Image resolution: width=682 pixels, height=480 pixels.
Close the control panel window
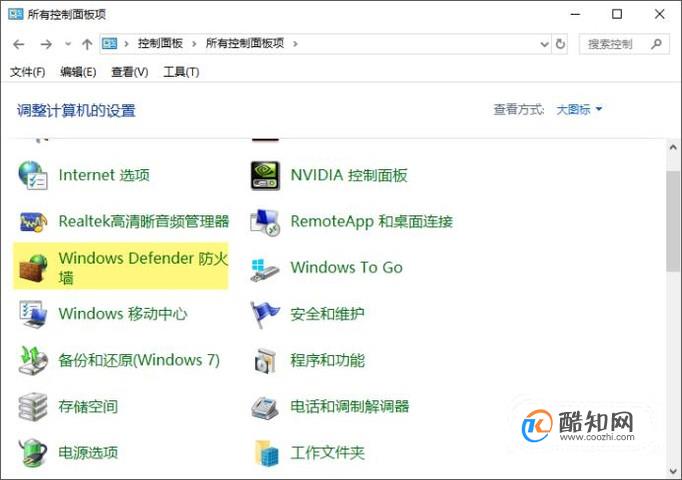tap(659, 14)
